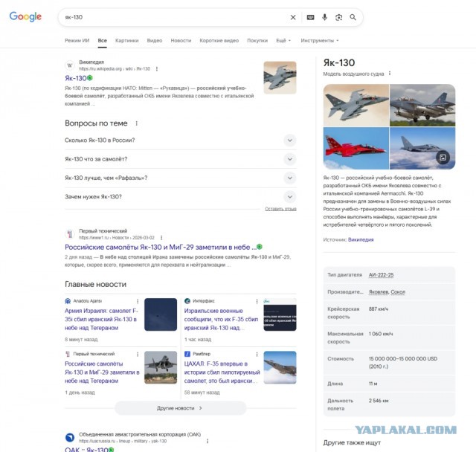
Task: Open manufacturer link 'Яковлев'
Action: 379,292
